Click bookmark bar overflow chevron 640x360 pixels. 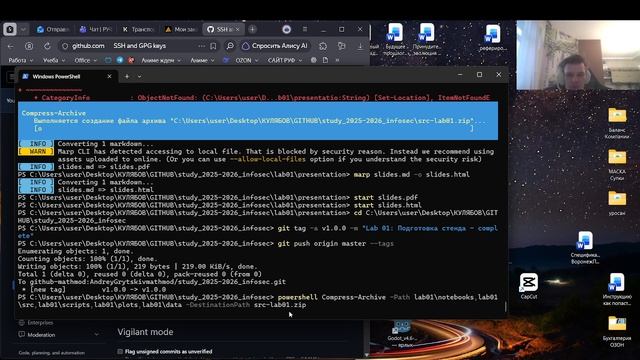337,60
